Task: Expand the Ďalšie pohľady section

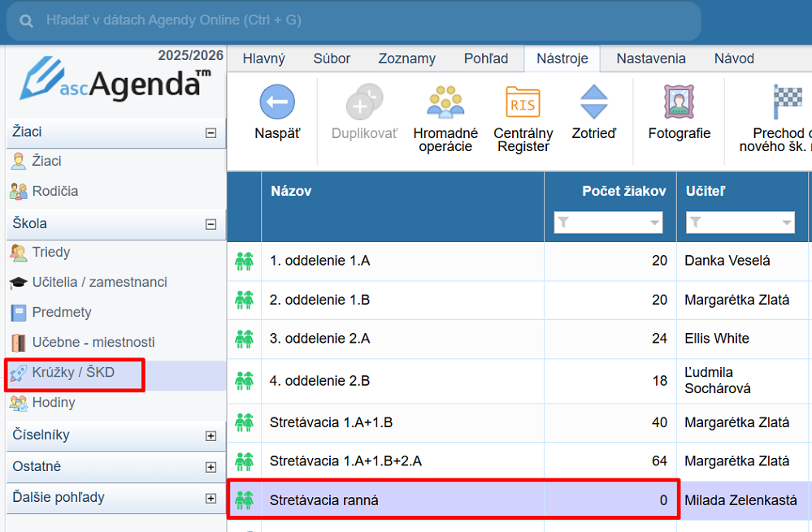Action: pos(211,498)
